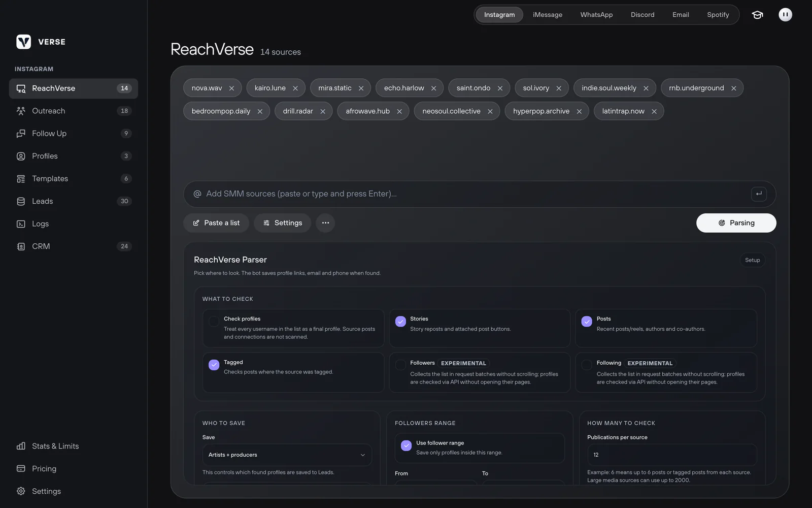Open Outreach in the sidebar
Image resolution: width=812 pixels, height=508 pixels.
[x=74, y=111]
